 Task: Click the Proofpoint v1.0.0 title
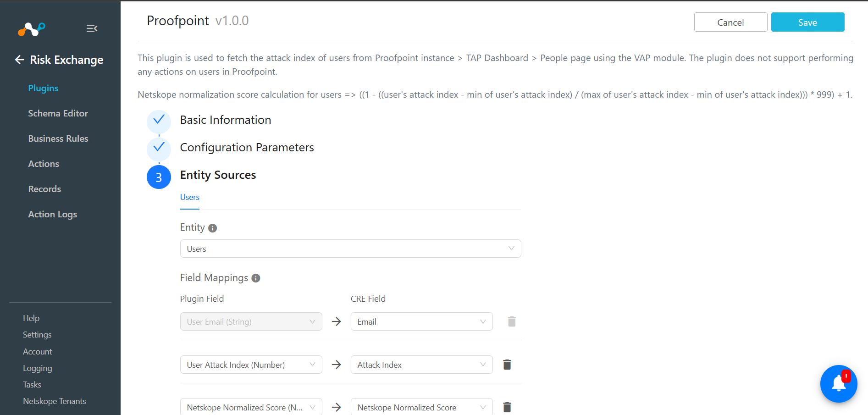point(198,21)
